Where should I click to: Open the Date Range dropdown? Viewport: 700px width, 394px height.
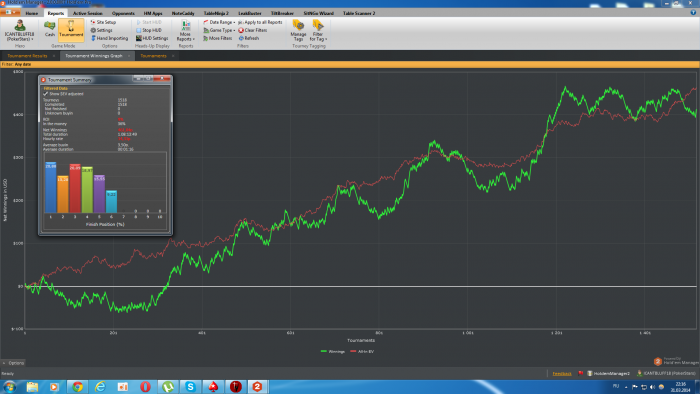tap(219, 22)
